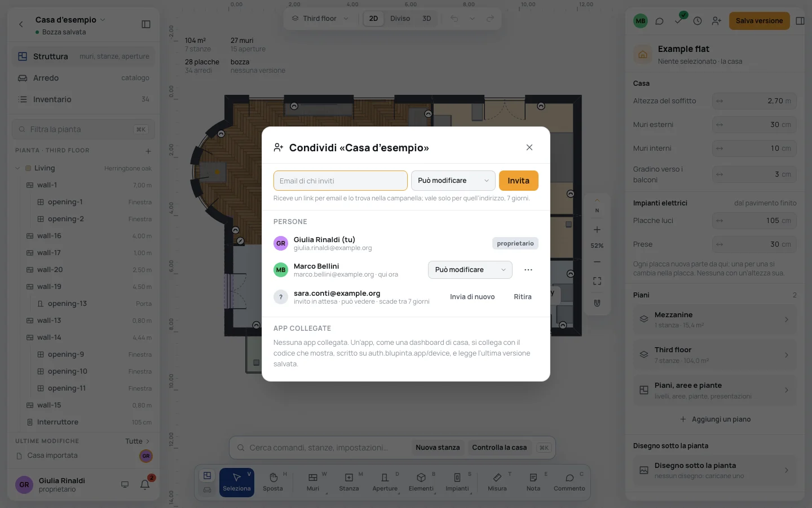Open the comments bubble in the top bar
The image size is (812, 508).
coord(659,21)
